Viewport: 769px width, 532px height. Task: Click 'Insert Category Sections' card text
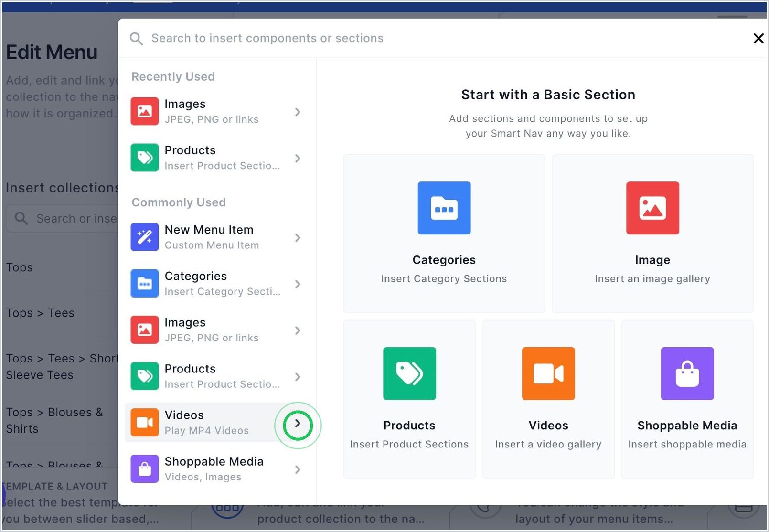tap(444, 279)
